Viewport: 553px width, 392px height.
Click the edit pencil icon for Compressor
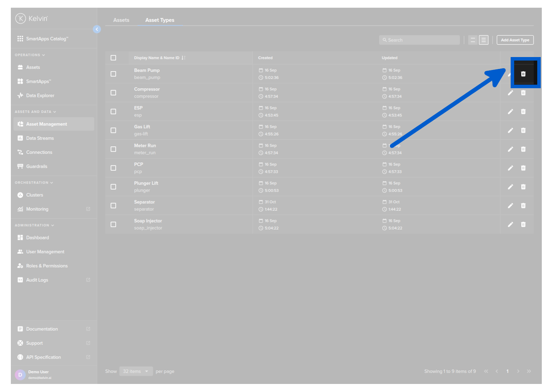point(510,93)
